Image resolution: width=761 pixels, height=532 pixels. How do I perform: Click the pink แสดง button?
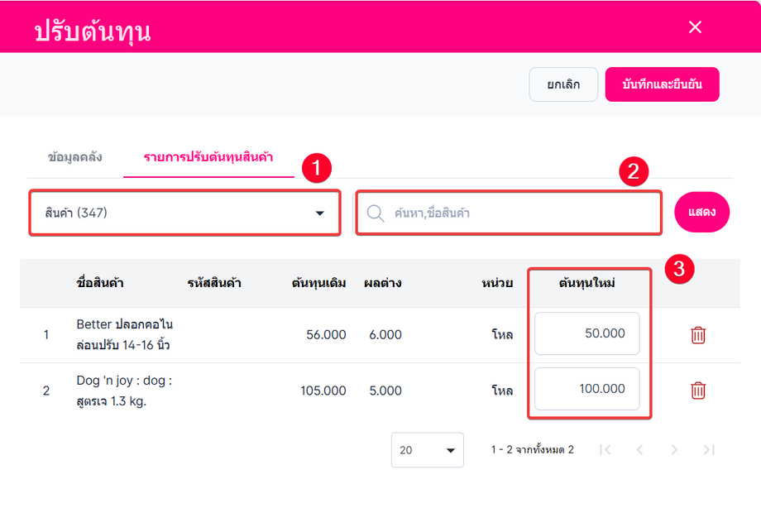(x=702, y=213)
